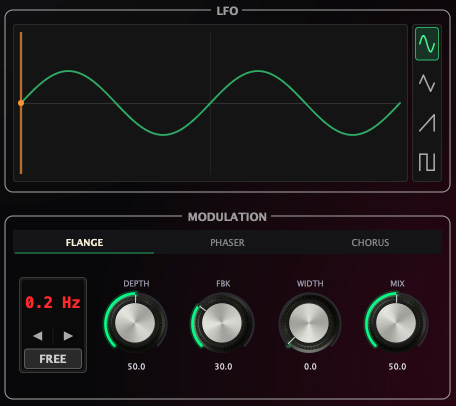Click the green LFO waveform display
This screenshot has width=456, height=406.
[211, 103]
